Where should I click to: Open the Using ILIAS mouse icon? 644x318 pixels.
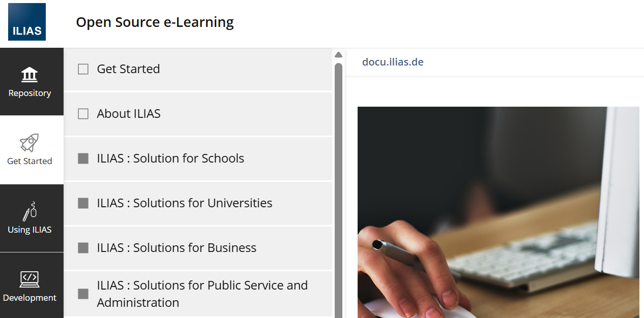coord(30,211)
